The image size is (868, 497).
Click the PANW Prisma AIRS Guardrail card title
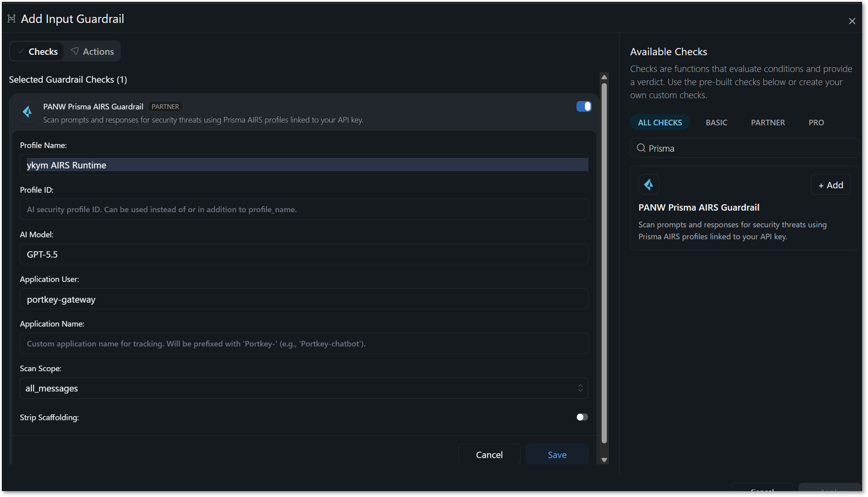point(699,207)
